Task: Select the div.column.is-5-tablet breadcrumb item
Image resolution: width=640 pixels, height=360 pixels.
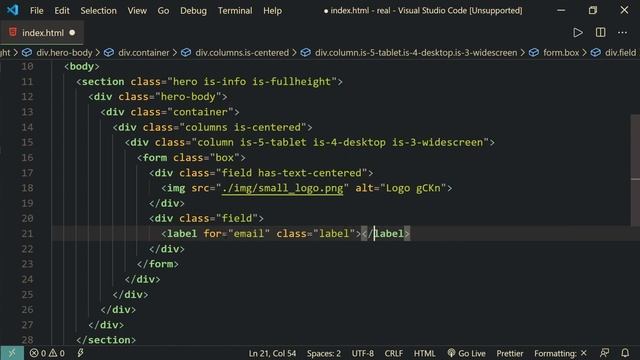Action: (x=416, y=53)
